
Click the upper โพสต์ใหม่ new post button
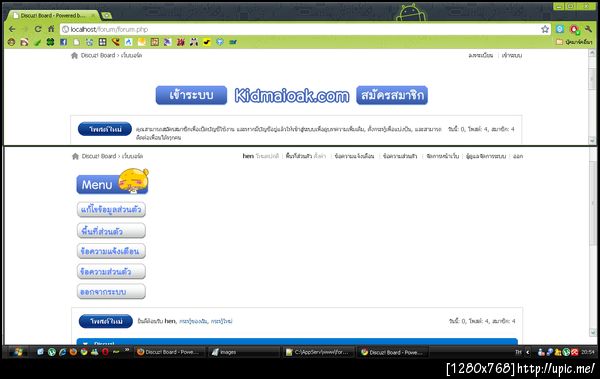(x=105, y=129)
